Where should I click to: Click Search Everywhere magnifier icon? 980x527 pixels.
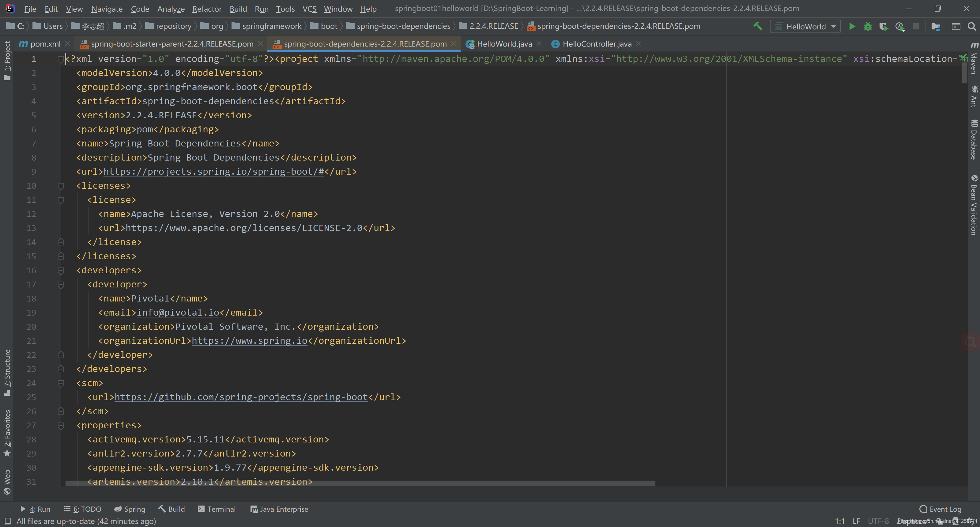pos(972,26)
